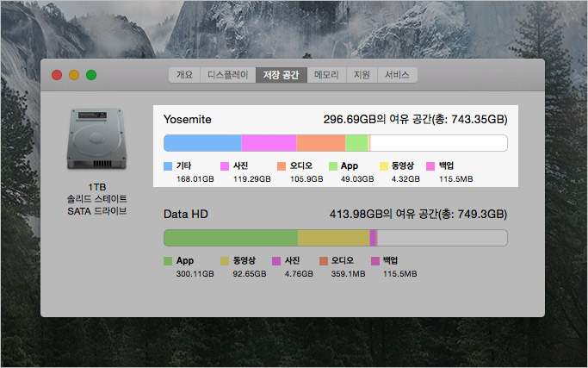Click the 115.5MB value under Yosemite

(x=455, y=179)
